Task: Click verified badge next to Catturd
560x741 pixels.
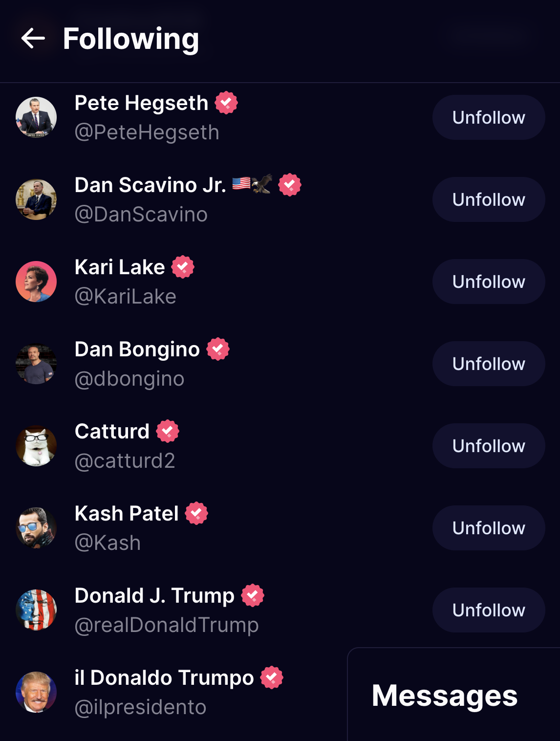Action: pyautogui.click(x=168, y=431)
